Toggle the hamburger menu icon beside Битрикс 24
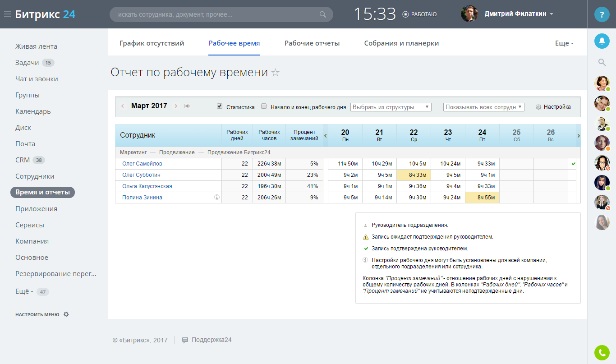 point(7,14)
